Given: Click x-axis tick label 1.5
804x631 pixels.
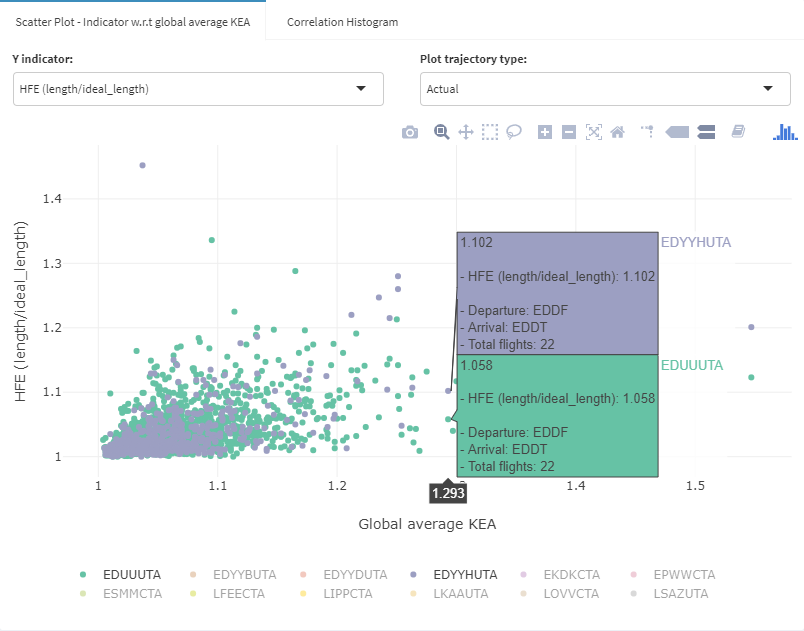Looking at the screenshot, I should point(695,485).
